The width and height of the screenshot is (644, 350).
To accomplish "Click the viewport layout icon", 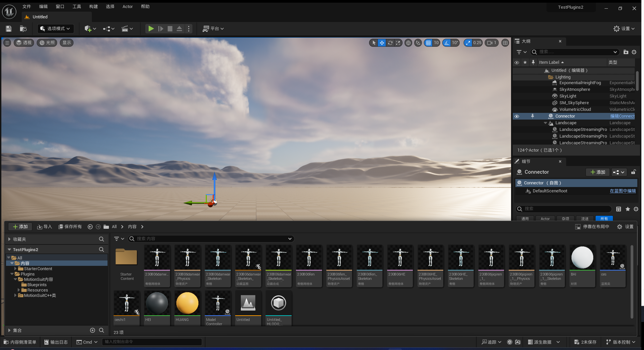I will (x=505, y=43).
